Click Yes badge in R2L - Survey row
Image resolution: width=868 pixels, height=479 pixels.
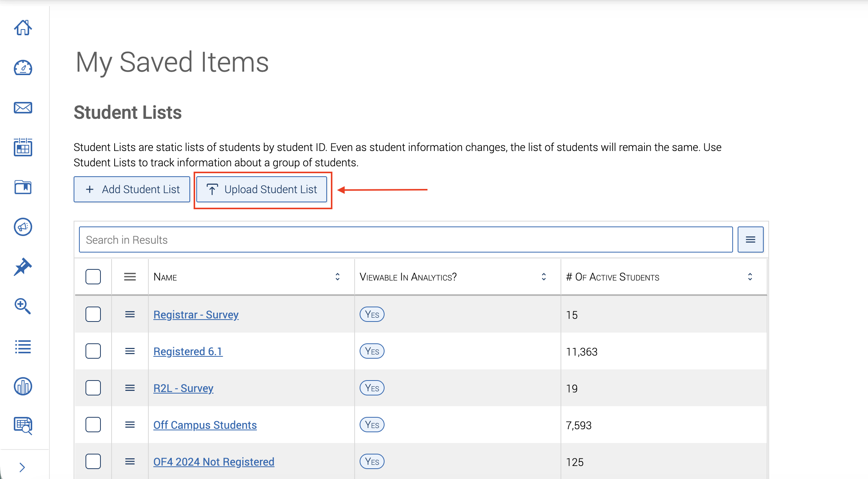pos(372,388)
